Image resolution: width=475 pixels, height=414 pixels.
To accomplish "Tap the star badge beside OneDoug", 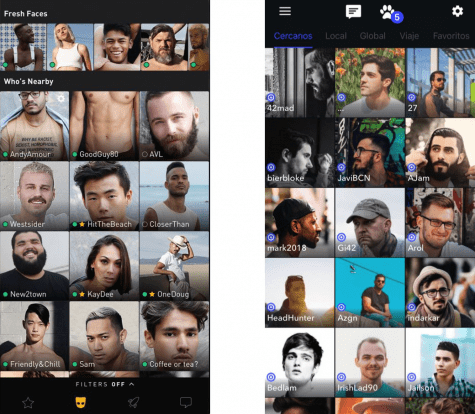I will coord(152,294).
